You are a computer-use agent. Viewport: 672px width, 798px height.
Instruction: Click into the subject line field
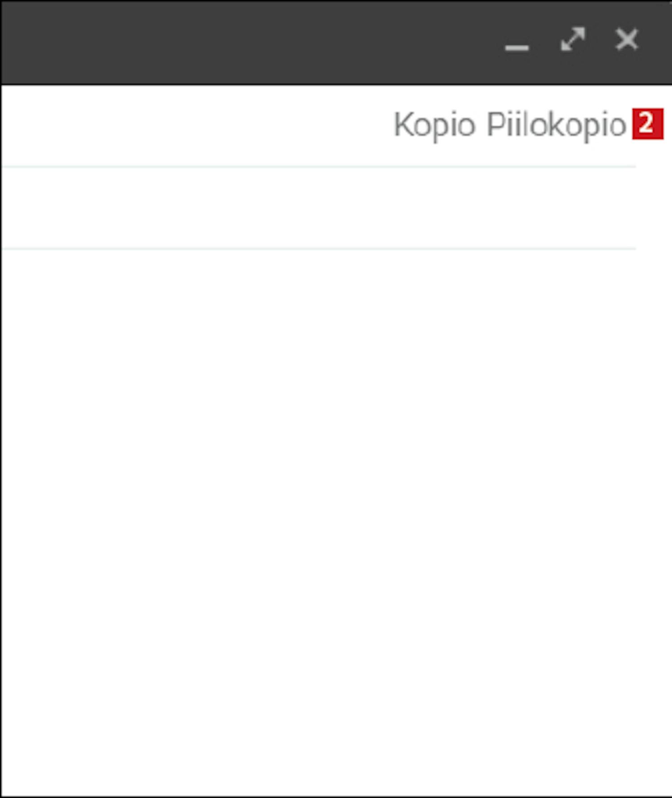pos(319,207)
